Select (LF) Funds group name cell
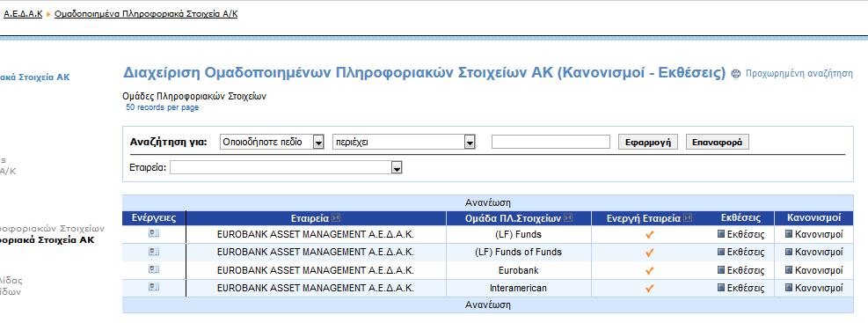Screen dimensions: 868x323 click(519, 234)
